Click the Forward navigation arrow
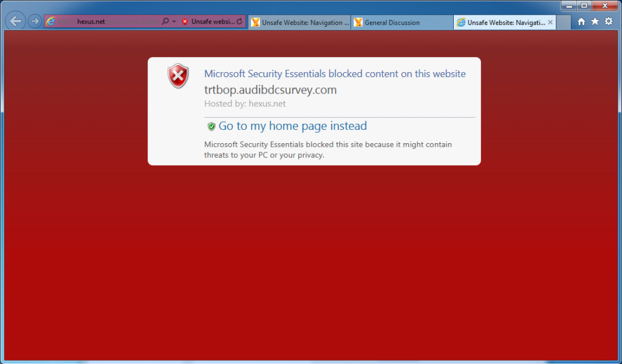 (35, 21)
